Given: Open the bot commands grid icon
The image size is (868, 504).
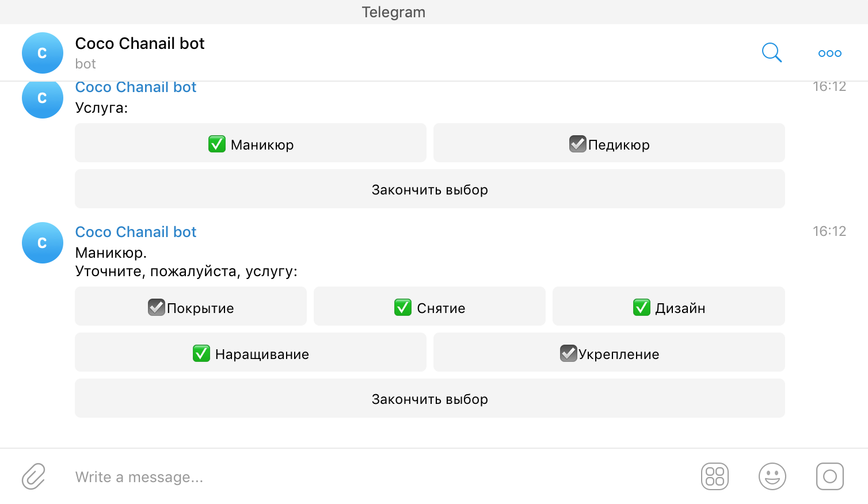Looking at the screenshot, I should 715,476.
